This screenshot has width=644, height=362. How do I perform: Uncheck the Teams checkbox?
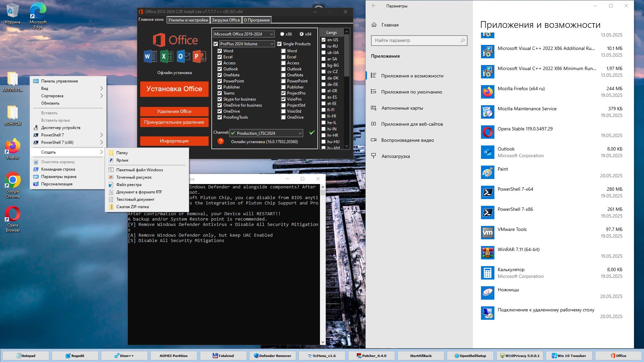(x=220, y=93)
